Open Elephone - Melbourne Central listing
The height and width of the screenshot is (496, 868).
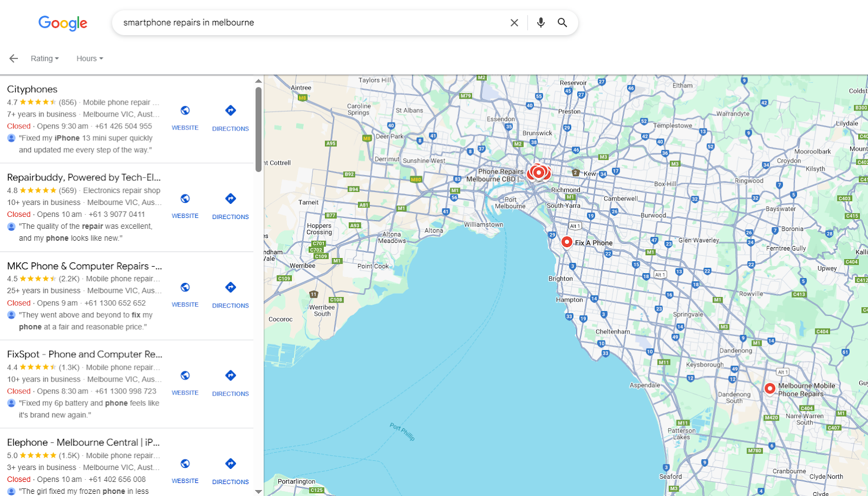pos(84,443)
